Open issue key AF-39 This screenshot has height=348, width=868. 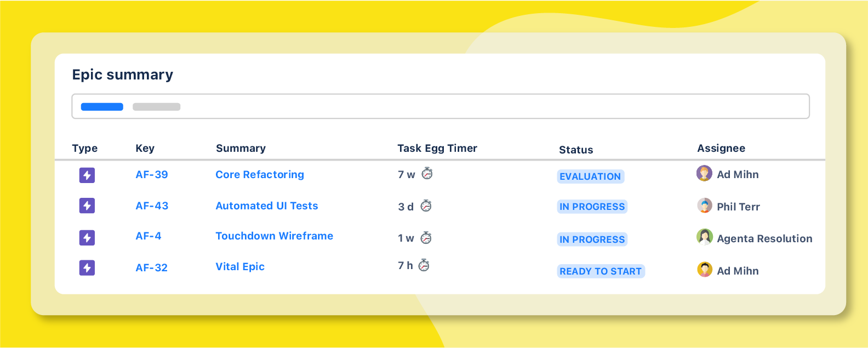coord(152,175)
